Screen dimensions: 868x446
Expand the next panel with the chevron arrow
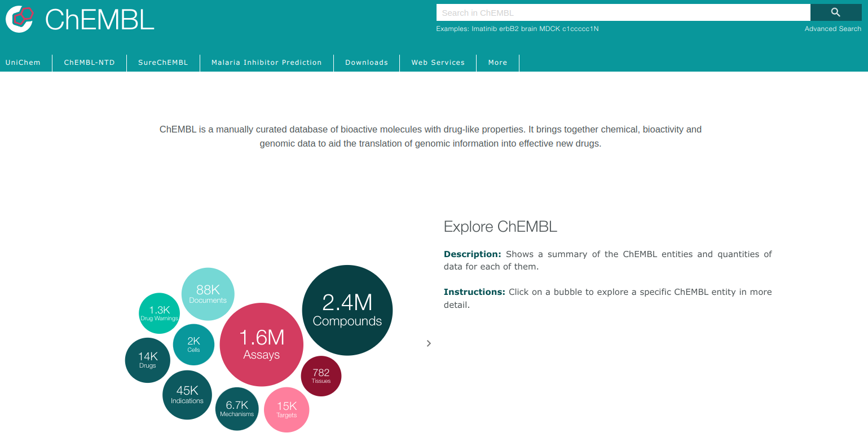tap(429, 343)
